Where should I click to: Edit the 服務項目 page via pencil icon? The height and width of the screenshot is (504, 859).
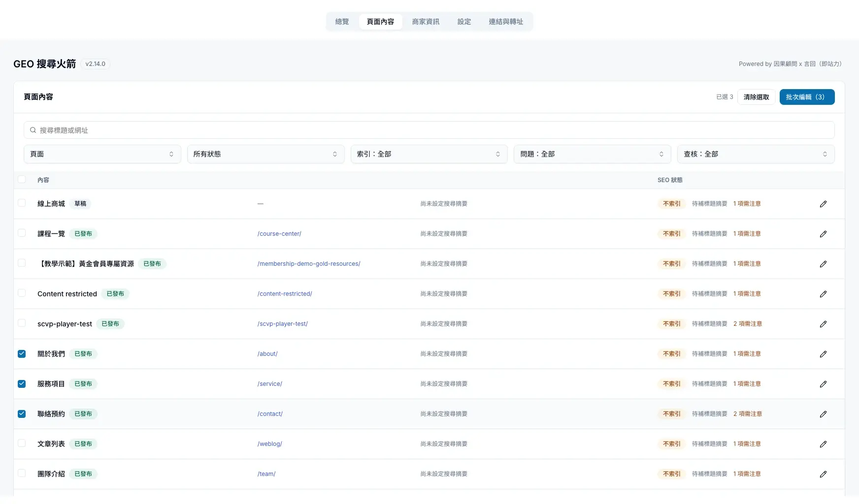[823, 384]
